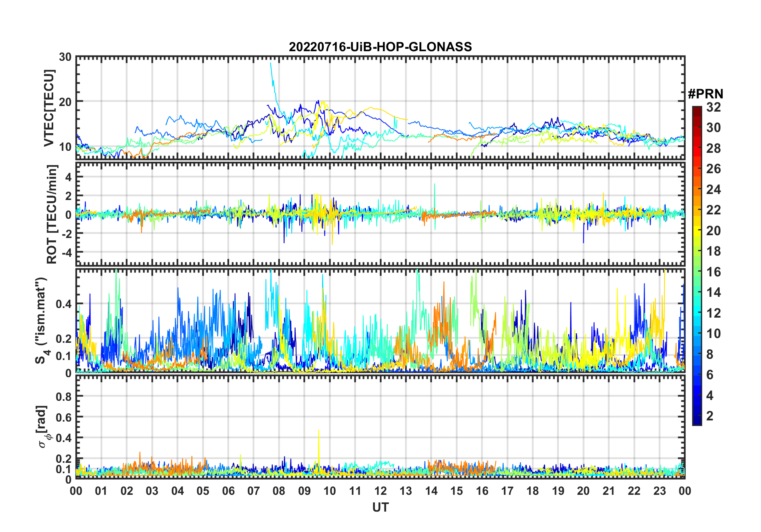
Task: Click the yellow colorbar segment near 20
Action: pos(697,230)
